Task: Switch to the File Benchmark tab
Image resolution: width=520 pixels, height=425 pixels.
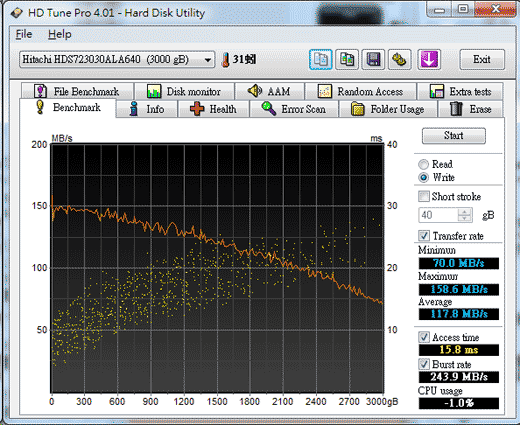Action: tap(77, 91)
